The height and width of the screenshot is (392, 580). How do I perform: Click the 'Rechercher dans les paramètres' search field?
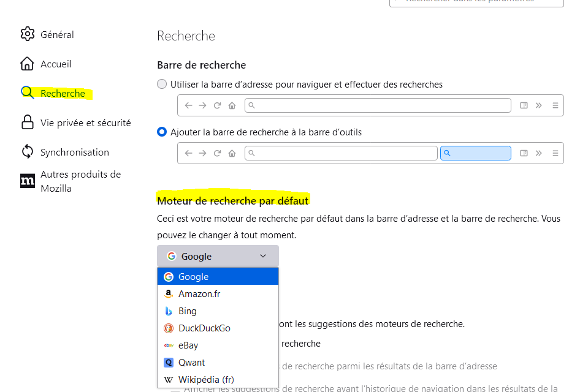tap(476, 2)
